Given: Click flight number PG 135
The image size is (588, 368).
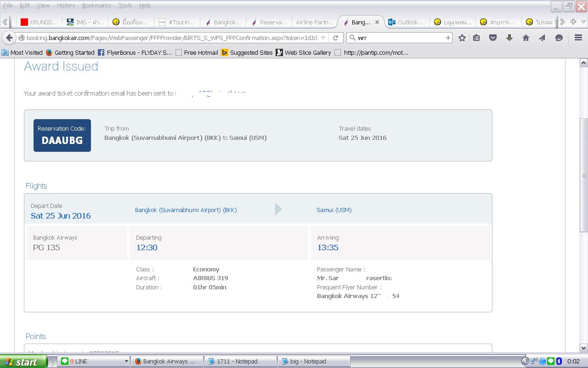Looking at the screenshot, I should [46, 247].
